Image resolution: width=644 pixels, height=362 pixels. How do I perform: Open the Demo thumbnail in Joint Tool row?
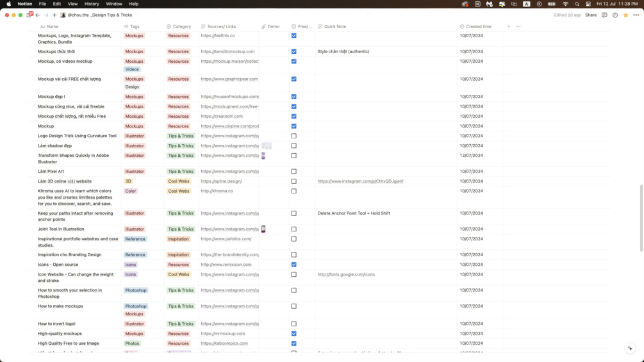pyautogui.click(x=263, y=229)
